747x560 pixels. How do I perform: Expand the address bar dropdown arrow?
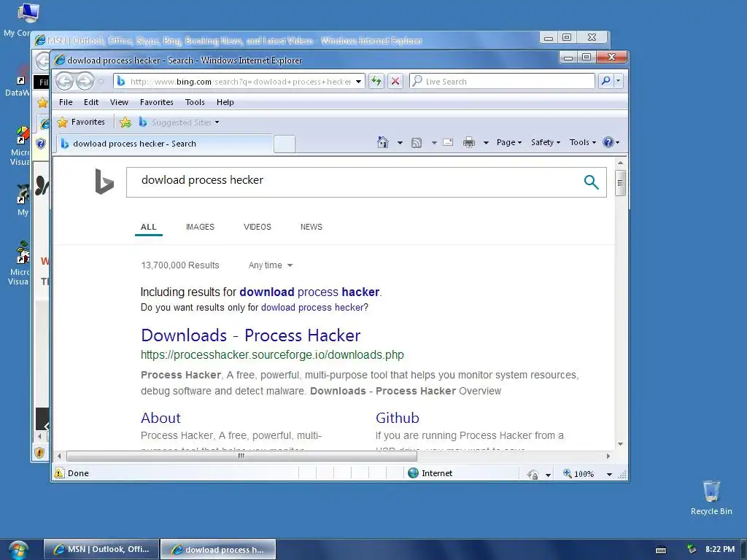[358, 82]
